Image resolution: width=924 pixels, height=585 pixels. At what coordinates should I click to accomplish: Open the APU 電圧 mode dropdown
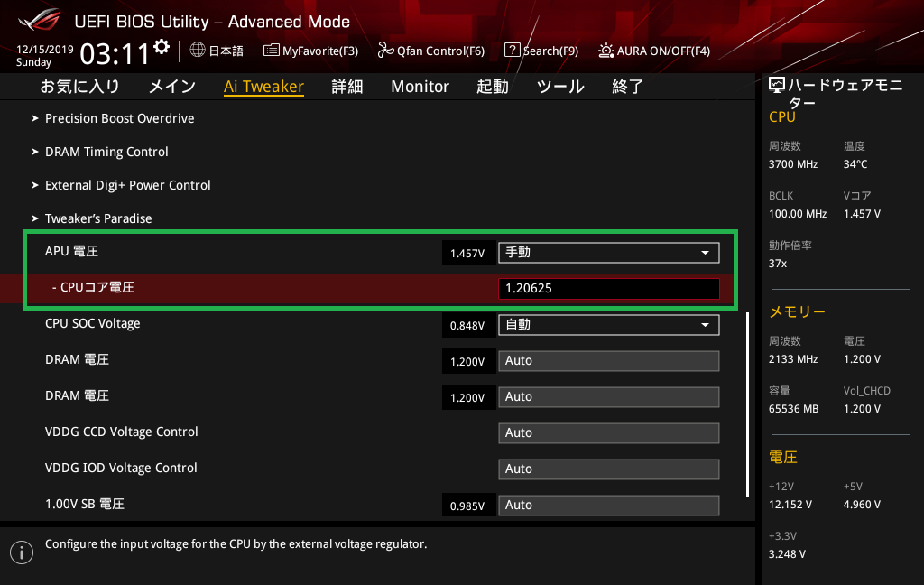(x=609, y=253)
